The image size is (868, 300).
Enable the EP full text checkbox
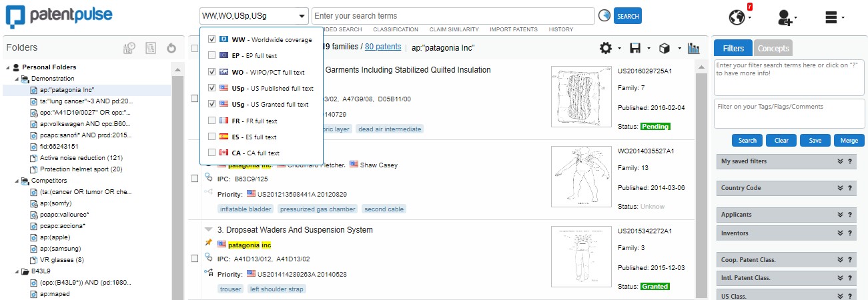pyautogui.click(x=212, y=55)
